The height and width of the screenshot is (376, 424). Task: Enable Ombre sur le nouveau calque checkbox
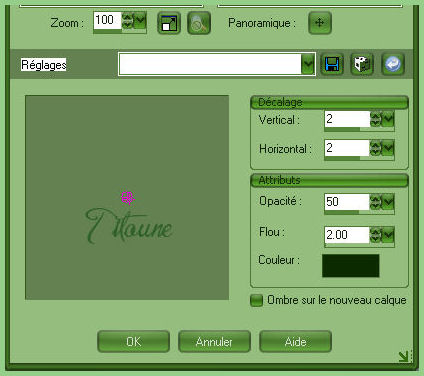pyautogui.click(x=256, y=300)
